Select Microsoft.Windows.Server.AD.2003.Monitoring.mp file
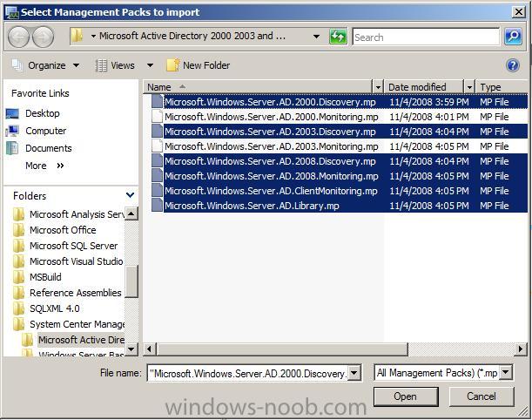532x420 pixels. 272,146
